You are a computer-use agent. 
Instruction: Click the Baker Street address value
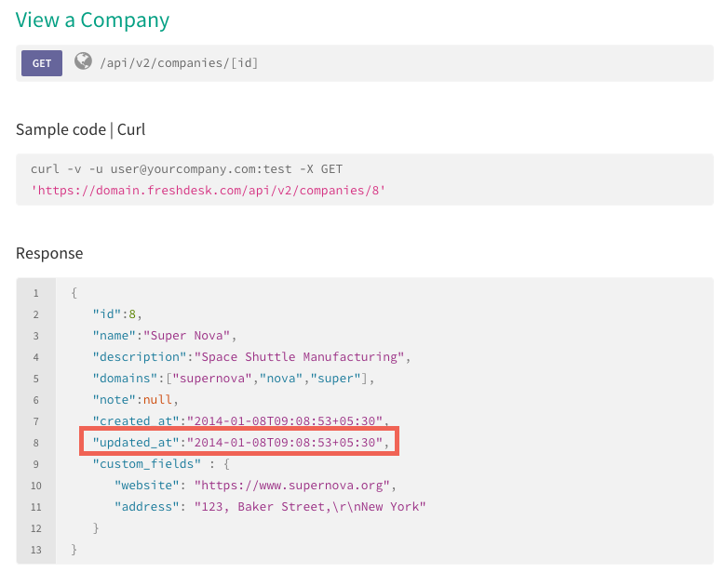(x=310, y=506)
